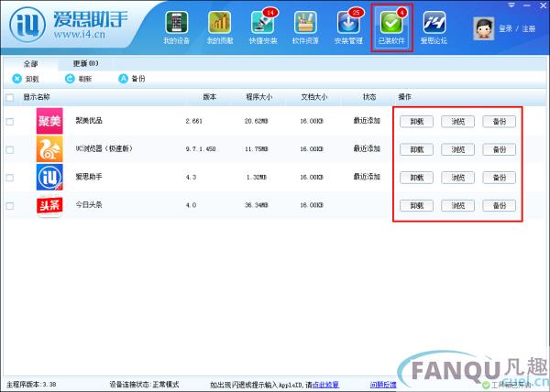Image resolution: width=550 pixels, height=392 pixels.
Task: Select the 今日头条 app name
Action: 89,204
